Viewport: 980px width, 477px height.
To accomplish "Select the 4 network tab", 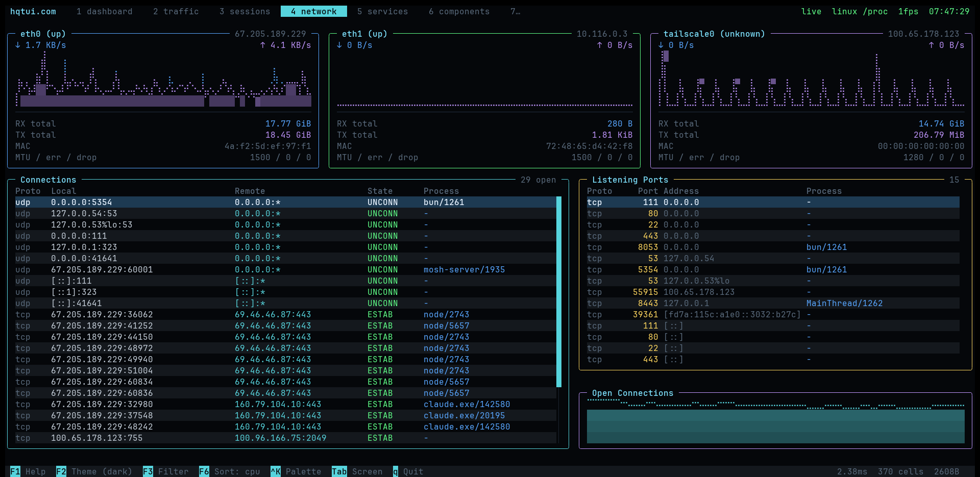I will (x=314, y=11).
